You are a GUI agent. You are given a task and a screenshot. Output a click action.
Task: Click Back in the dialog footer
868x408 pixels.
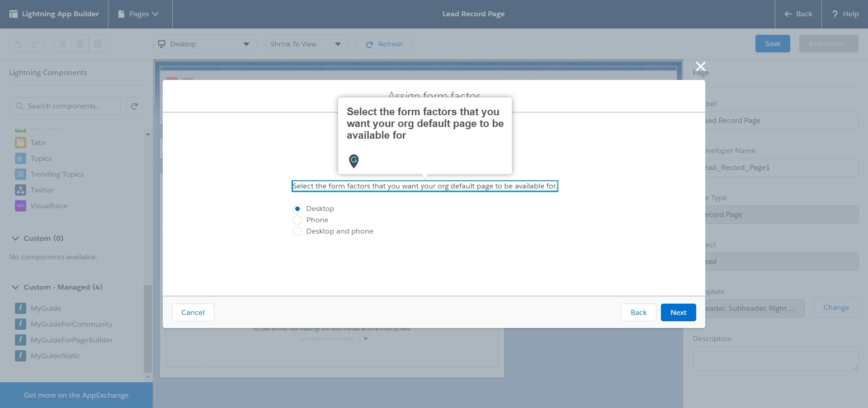click(638, 312)
